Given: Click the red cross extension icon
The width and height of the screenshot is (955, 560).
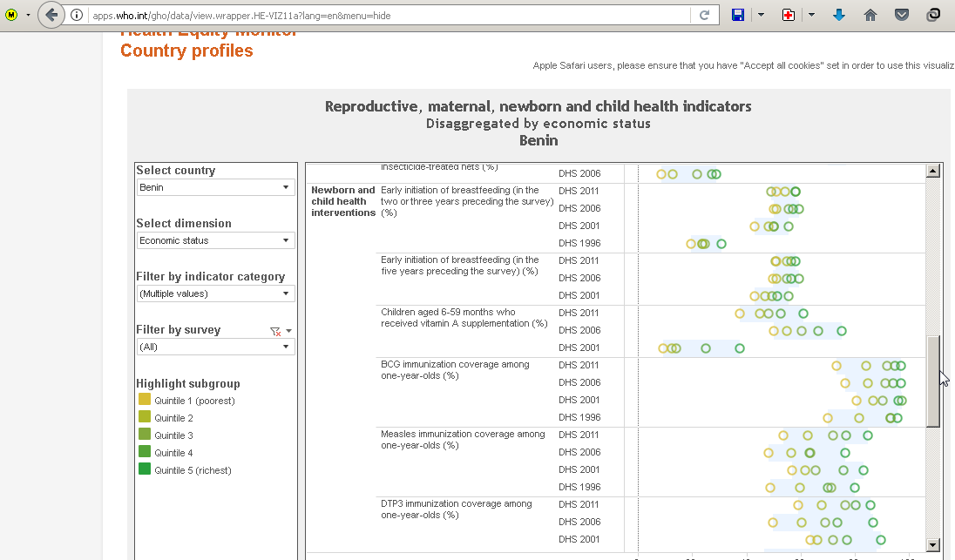Looking at the screenshot, I should 788,15.
